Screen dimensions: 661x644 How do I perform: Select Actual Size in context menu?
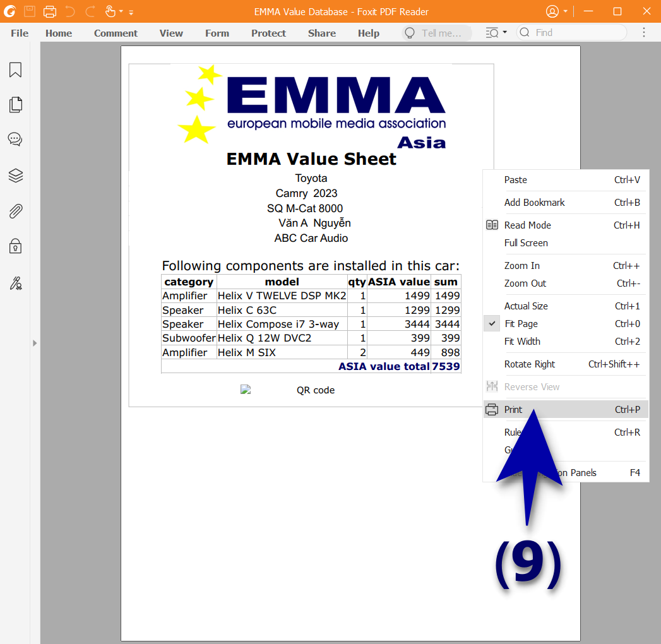(565, 306)
